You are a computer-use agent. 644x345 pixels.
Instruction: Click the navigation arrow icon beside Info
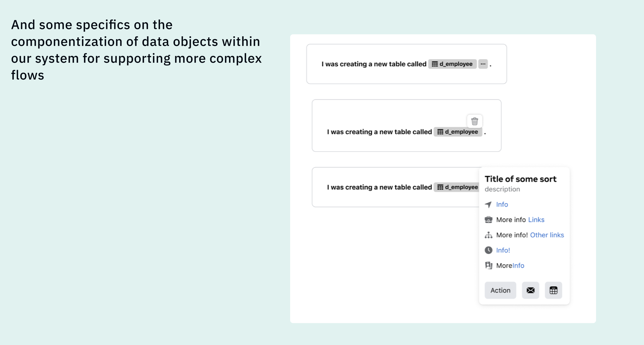click(x=488, y=204)
